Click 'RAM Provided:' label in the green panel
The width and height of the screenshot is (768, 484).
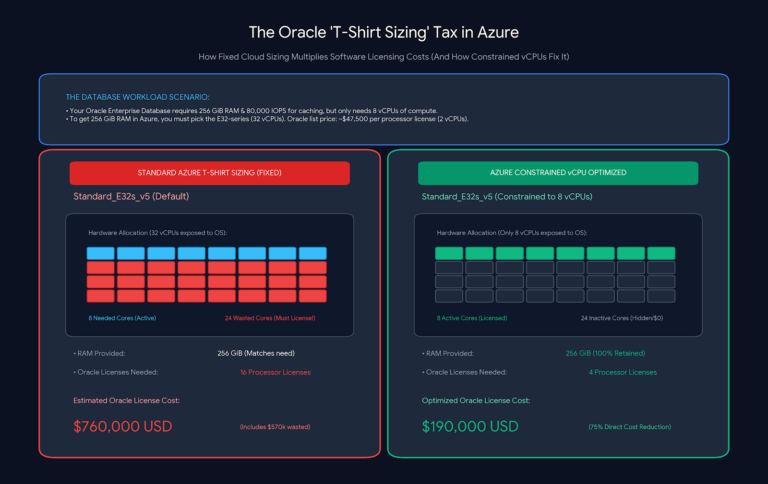click(x=448, y=353)
